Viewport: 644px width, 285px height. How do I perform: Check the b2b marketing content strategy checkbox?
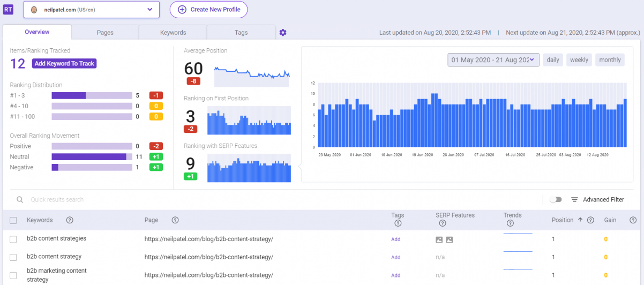[13, 275]
